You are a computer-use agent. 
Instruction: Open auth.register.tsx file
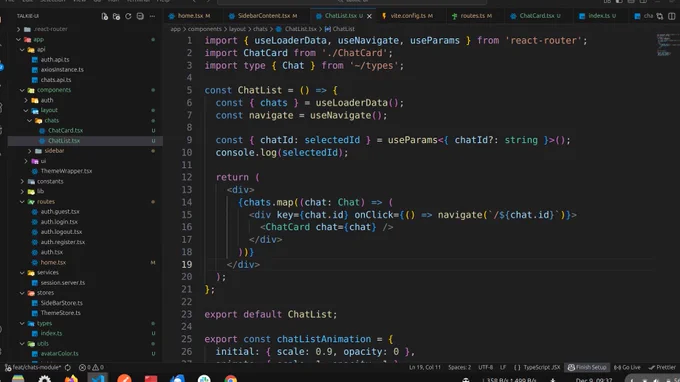(x=62, y=242)
